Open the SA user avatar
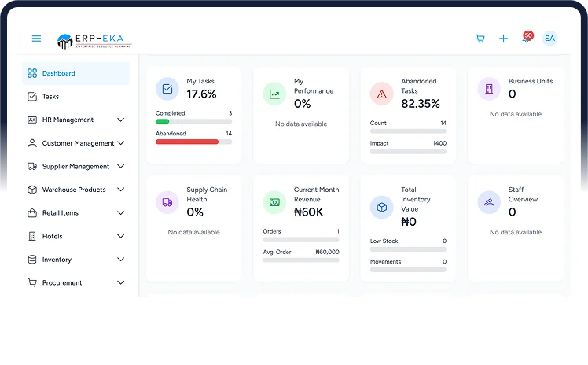This screenshot has height=365, width=588. [x=549, y=39]
